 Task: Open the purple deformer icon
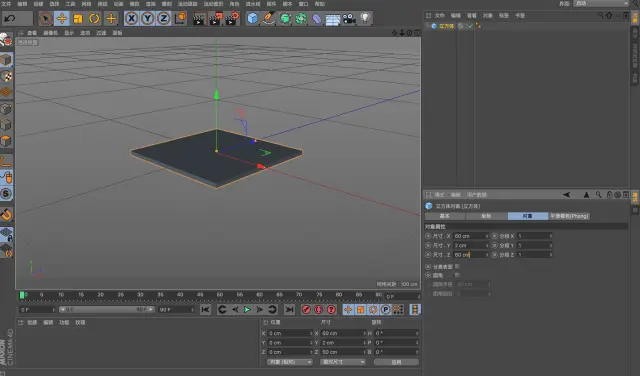coord(317,19)
